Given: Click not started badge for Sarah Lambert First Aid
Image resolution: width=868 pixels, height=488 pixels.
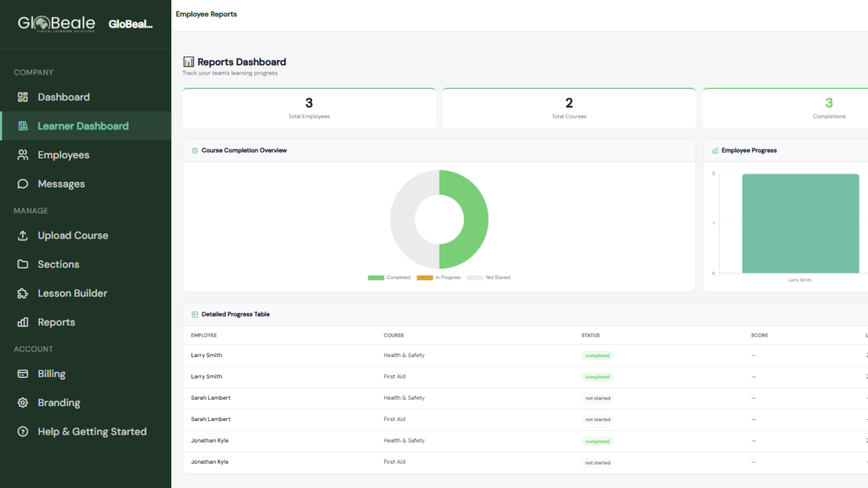Looking at the screenshot, I should coord(598,420).
